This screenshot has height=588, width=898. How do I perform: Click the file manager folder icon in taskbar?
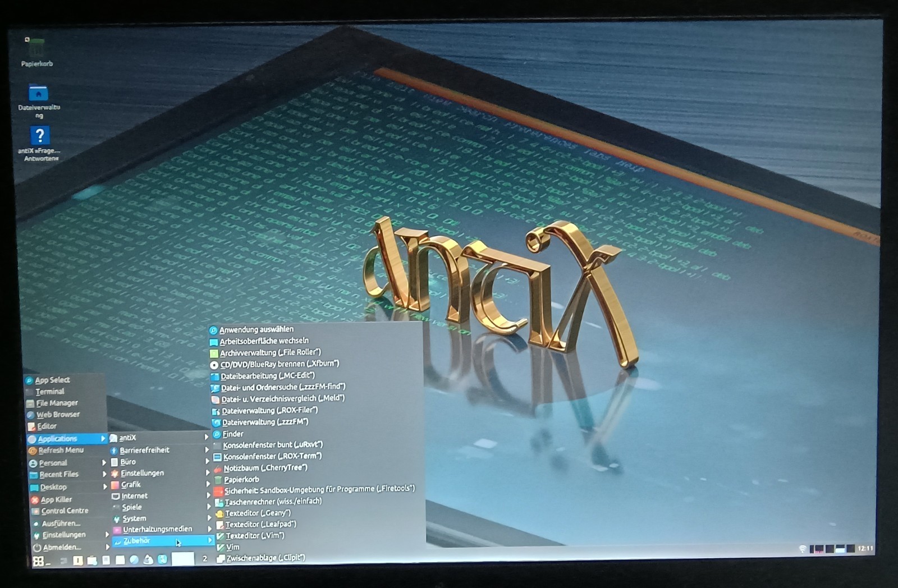[x=91, y=560]
